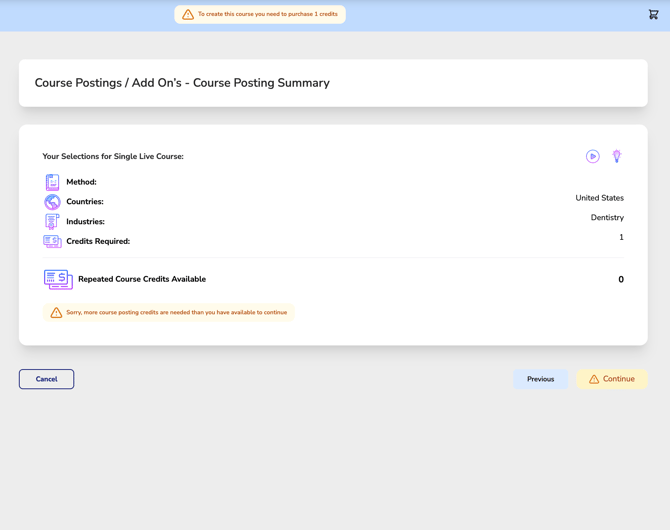This screenshot has width=670, height=530.
Task: Click the warning triangle in top banner
Action: pos(188,15)
